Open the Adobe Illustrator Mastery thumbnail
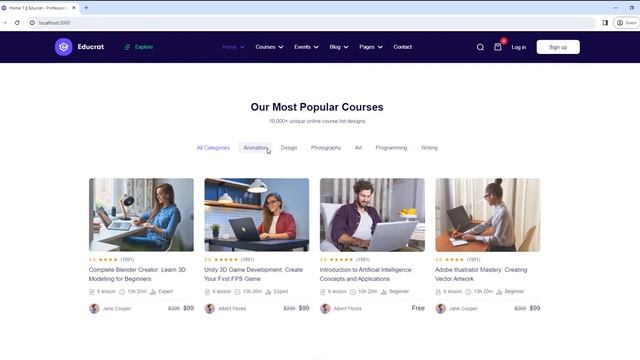Image resolution: width=640 pixels, height=360 pixels. point(488,215)
